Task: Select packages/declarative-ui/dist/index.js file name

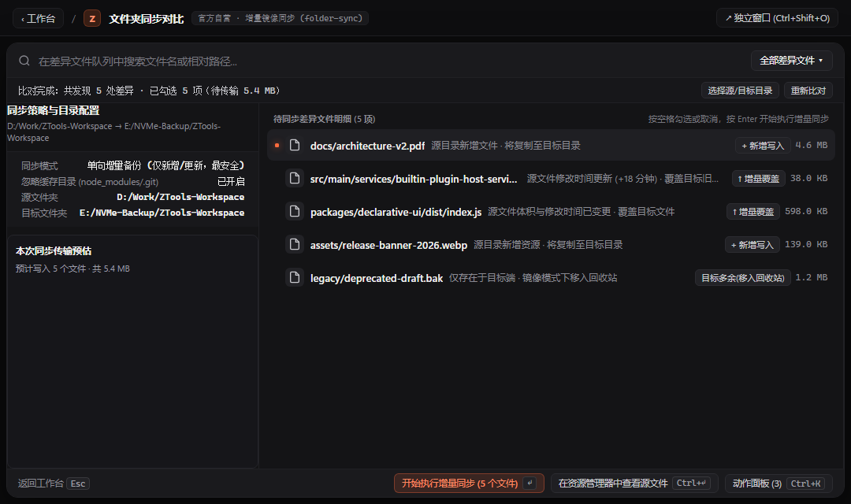Action: click(x=396, y=212)
